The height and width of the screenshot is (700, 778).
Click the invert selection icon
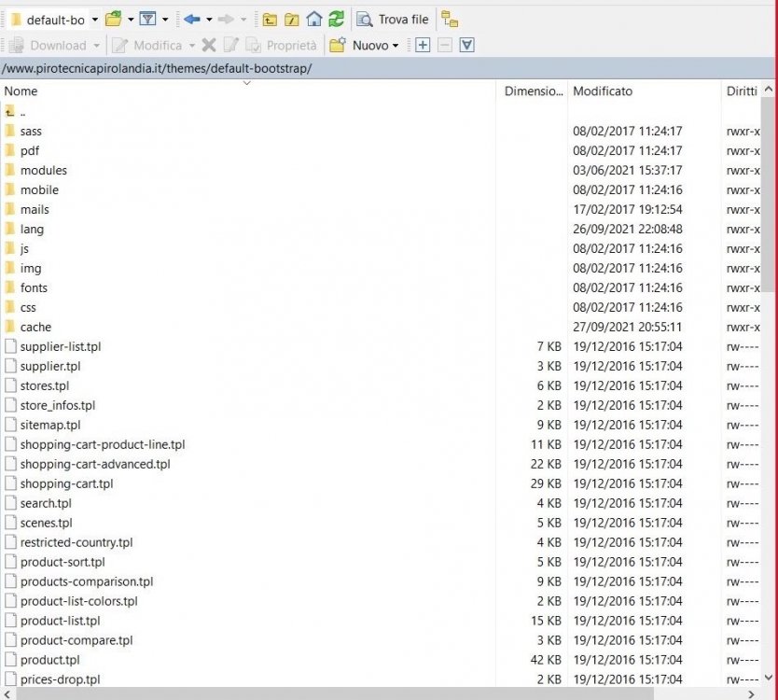(x=467, y=45)
